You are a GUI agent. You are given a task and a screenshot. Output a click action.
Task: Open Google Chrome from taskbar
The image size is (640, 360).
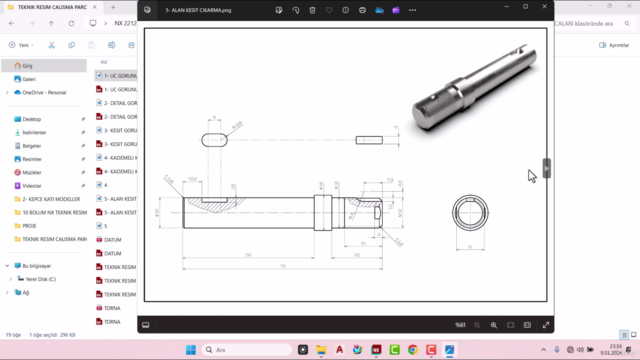[413, 350]
